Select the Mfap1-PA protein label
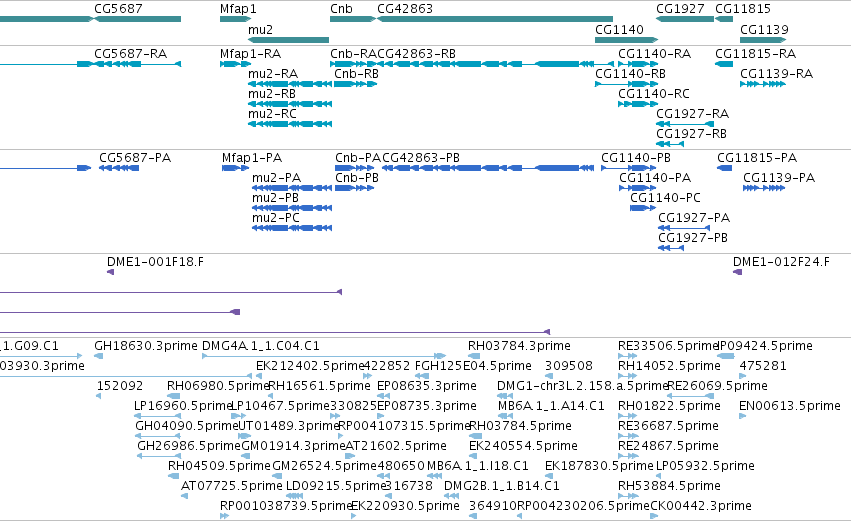Screen dimensions: 851x521 coord(252,158)
